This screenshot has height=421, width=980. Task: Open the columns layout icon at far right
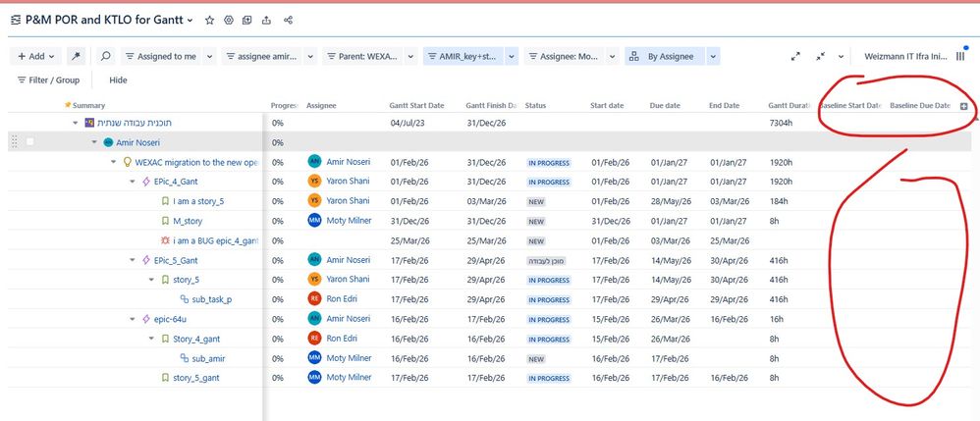tap(960, 56)
